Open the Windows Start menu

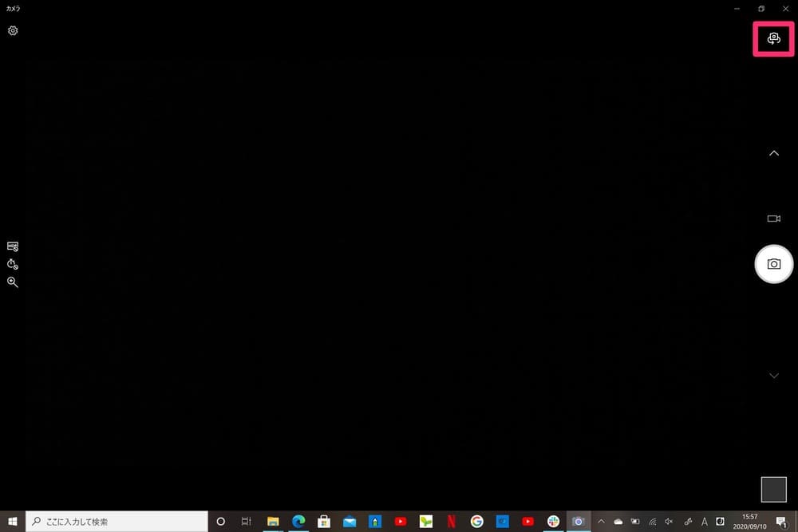pos(13,522)
